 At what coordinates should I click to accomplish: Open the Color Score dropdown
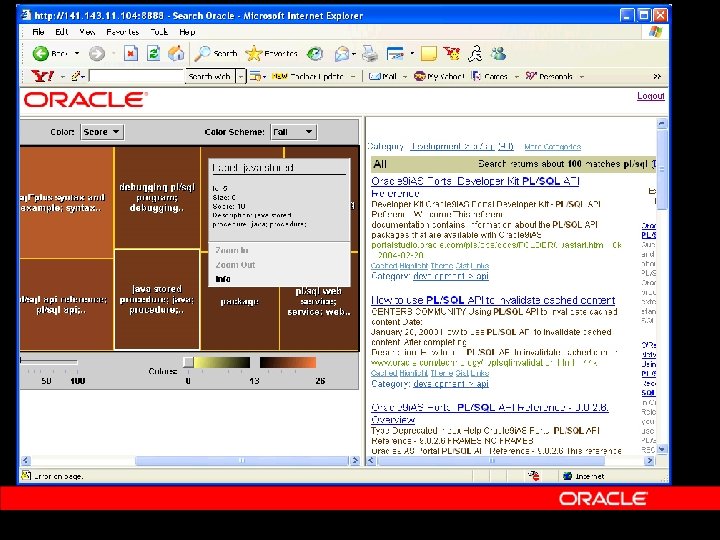(102, 132)
